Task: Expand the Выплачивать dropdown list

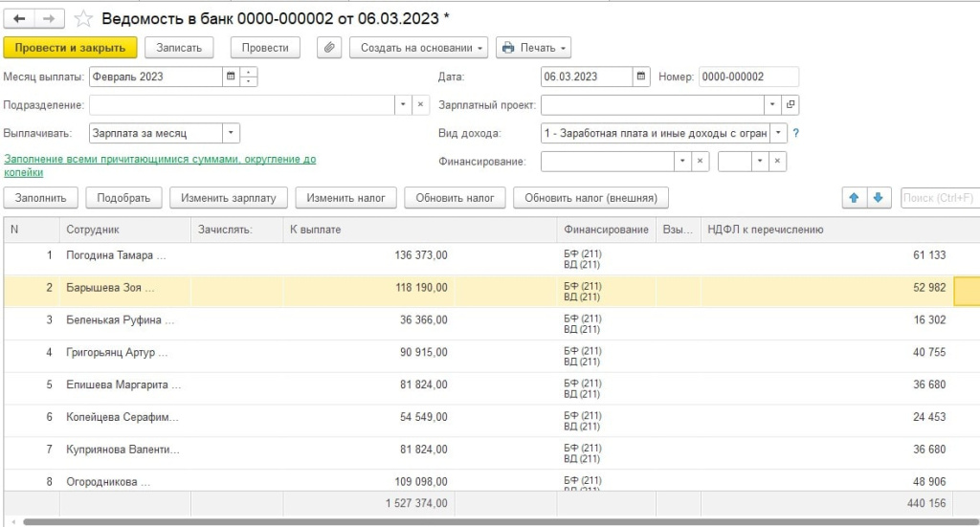Action: tap(231, 133)
